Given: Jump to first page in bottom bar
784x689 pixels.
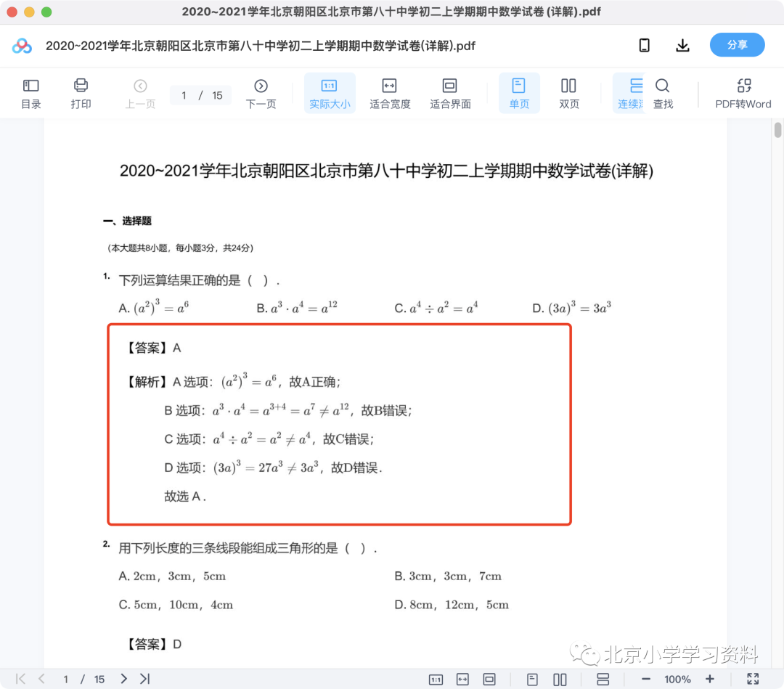Looking at the screenshot, I should pyautogui.click(x=20, y=679).
